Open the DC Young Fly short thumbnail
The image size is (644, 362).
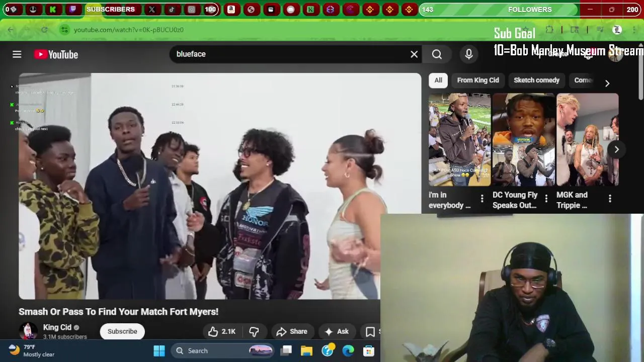coord(523,140)
